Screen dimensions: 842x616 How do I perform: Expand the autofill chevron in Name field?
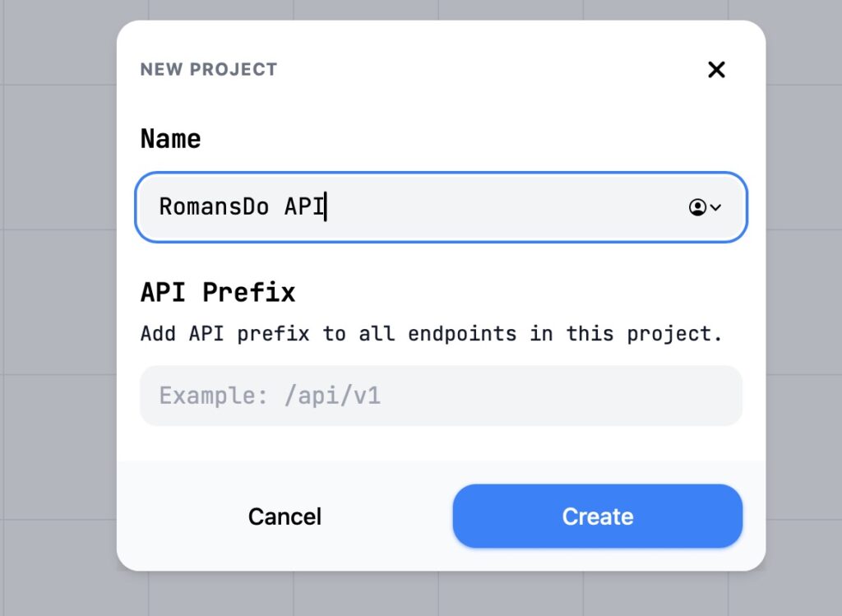tap(715, 207)
